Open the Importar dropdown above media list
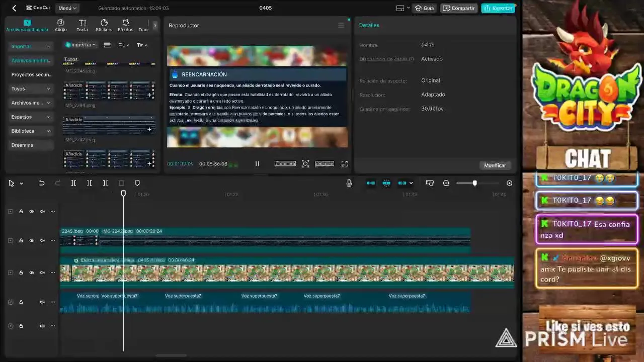The image size is (644, 362). point(80,45)
